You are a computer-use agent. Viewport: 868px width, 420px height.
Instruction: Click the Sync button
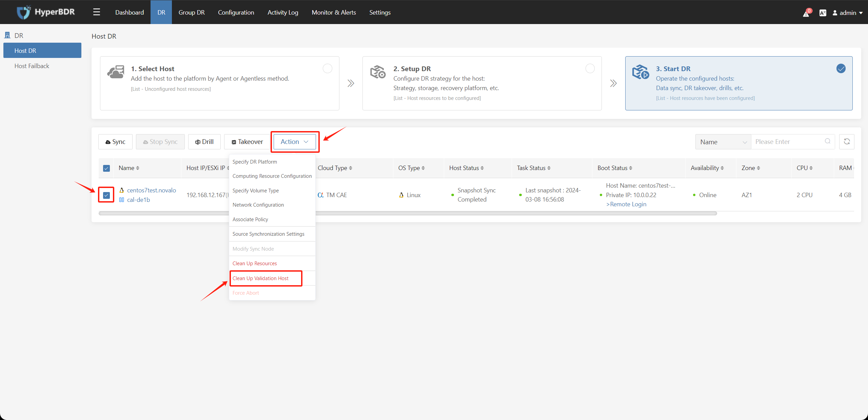(x=115, y=142)
